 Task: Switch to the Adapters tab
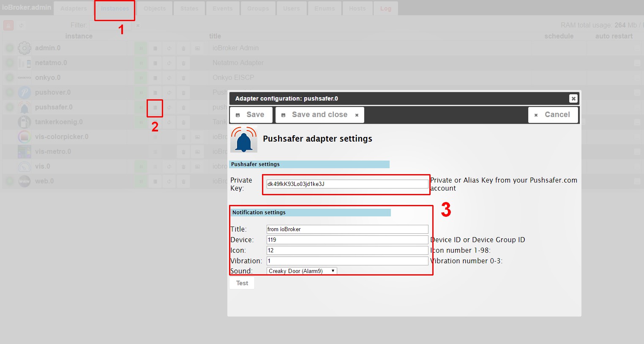click(x=74, y=8)
